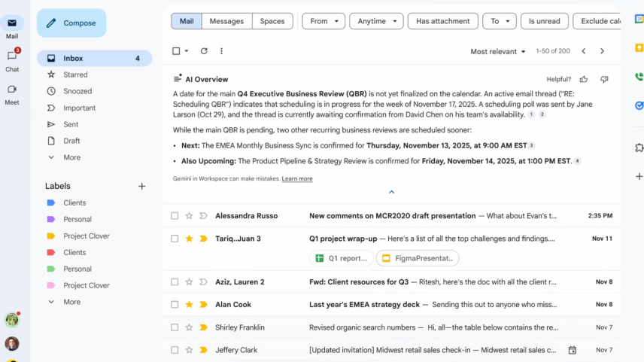Expand More under the Draft folder

click(71, 157)
